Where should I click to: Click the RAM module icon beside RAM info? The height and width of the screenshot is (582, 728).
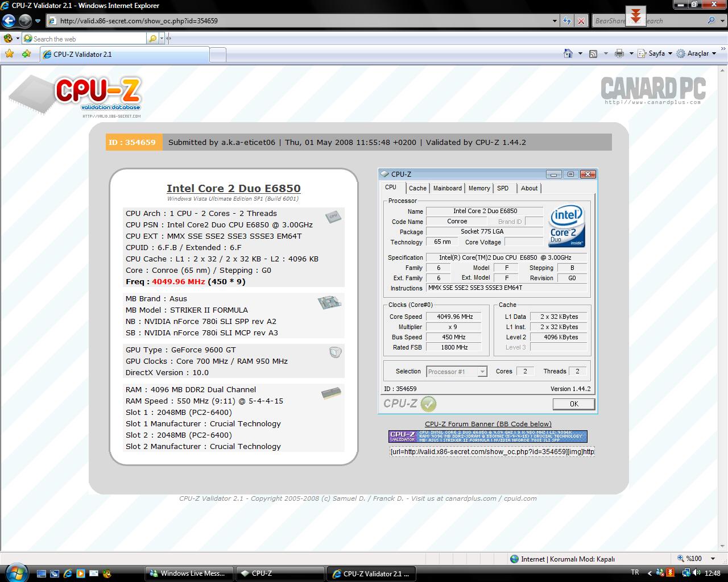330,393
